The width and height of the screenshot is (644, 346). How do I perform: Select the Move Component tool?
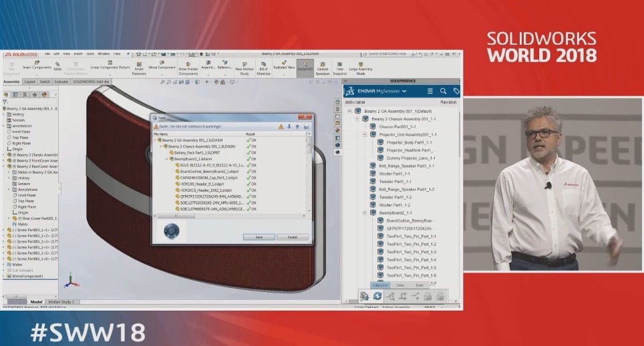(x=162, y=65)
